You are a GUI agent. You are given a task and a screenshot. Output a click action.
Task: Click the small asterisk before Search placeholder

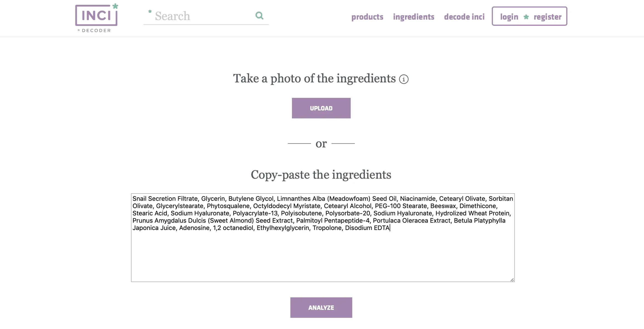(x=150, y=12)
